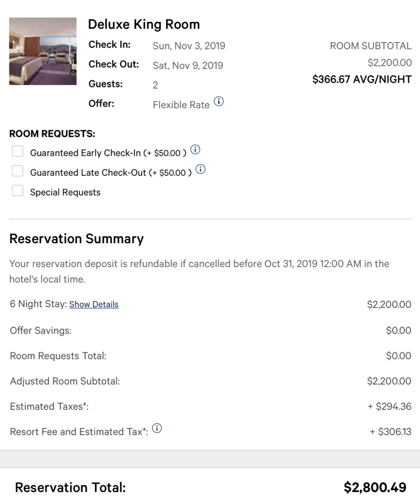Check the Guaranteed Late Check-Out box

coord(17,171)
